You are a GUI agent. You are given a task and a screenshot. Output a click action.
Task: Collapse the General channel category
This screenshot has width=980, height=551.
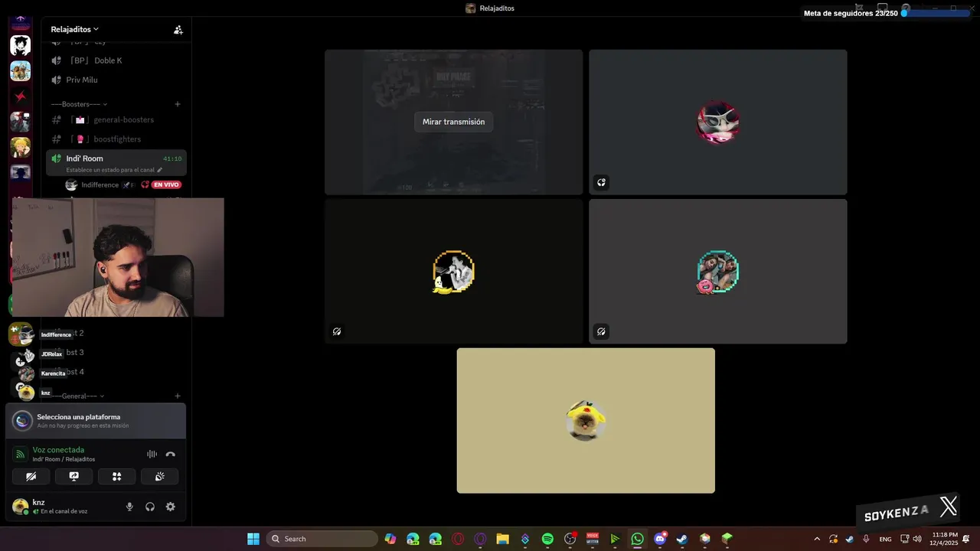coord(79,396)
